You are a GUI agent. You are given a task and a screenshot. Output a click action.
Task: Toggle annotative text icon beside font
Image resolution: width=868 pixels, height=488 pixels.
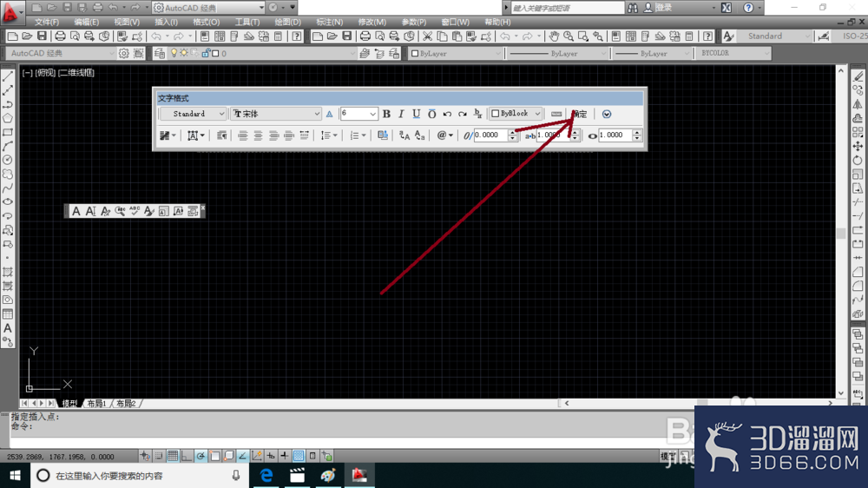point(329,114)
